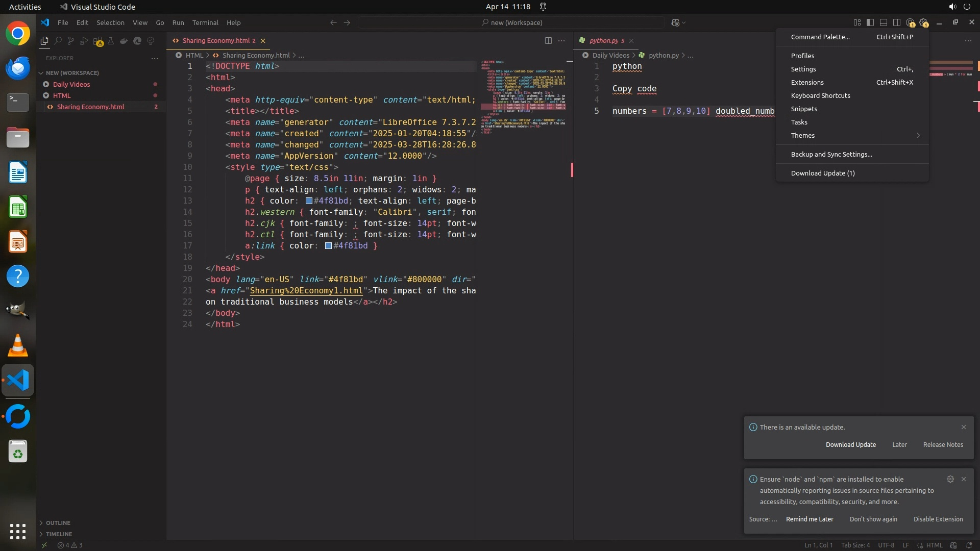Viewport: 980px width, 551px height.
Task: Expand the OUTLINE section
Action: (58, 522)
